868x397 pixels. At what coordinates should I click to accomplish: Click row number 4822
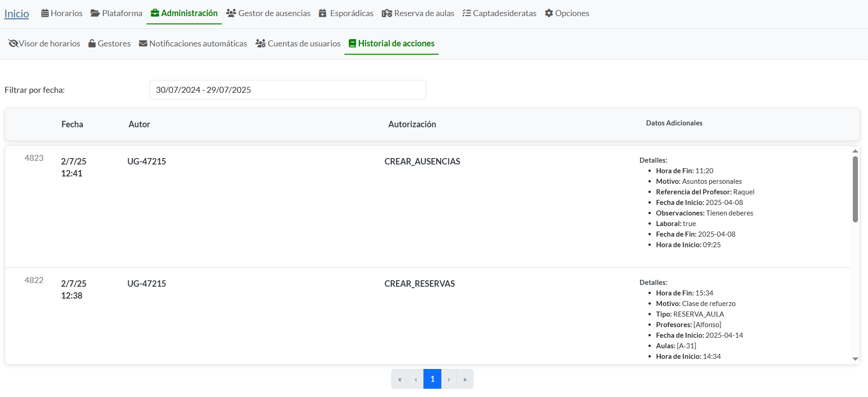34,280
